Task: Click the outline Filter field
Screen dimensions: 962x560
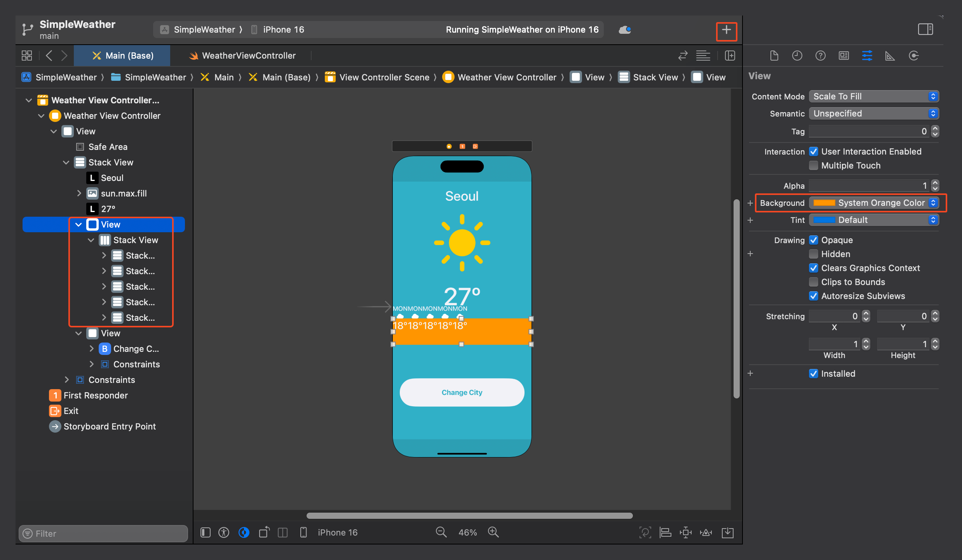Action: click(103, 534)
